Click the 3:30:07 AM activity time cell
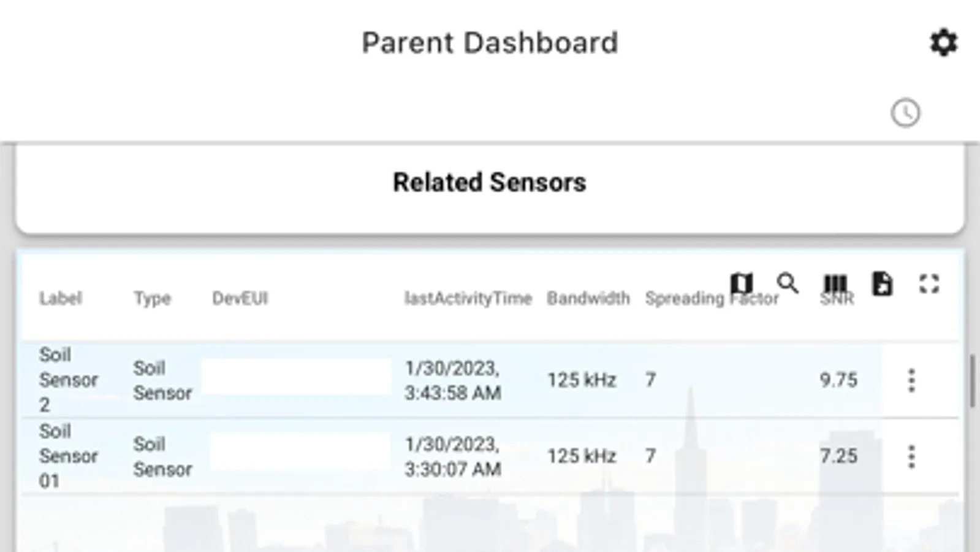This screenshot has width=980, height=552. point(452,456)
